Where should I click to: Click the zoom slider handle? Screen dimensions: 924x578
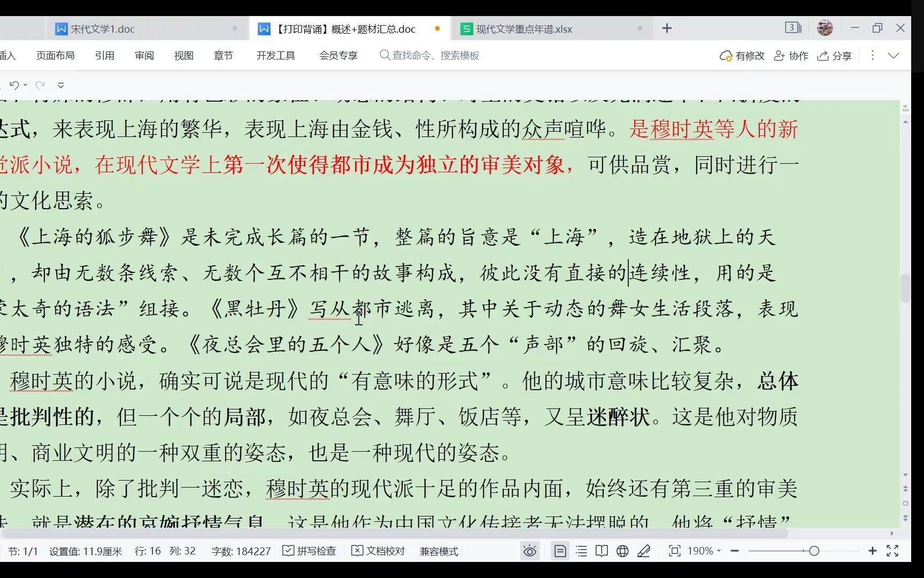click(x=814, y=551)
